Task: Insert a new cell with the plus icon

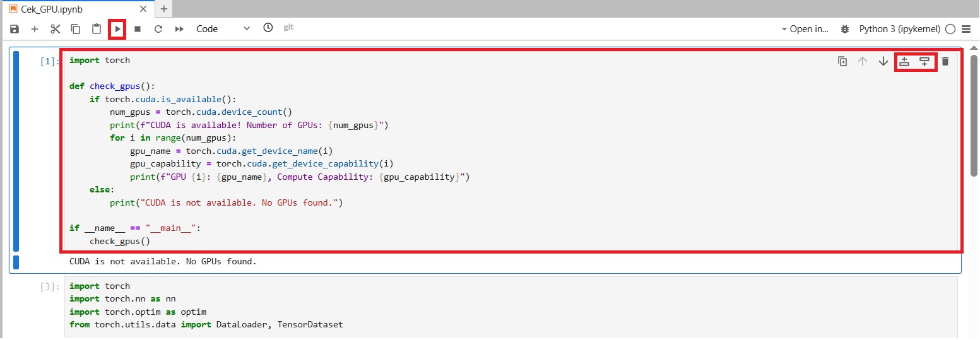Action: click(x=35, y=29)
